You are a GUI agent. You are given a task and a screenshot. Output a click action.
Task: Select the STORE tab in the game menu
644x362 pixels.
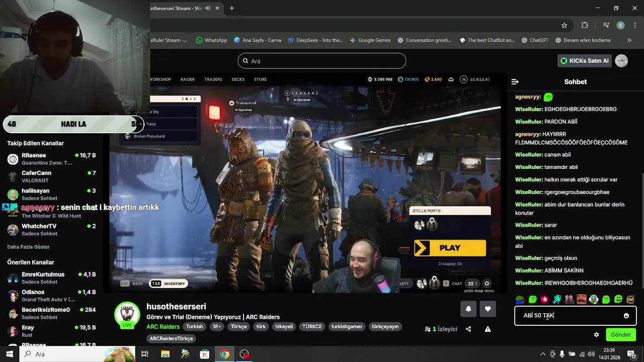point(260,79)
